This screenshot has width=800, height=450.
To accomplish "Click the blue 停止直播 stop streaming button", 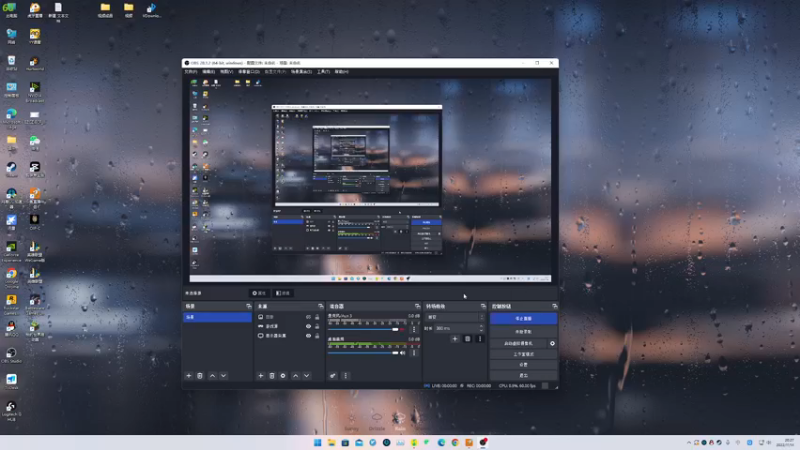I will (x=523, y=318).
